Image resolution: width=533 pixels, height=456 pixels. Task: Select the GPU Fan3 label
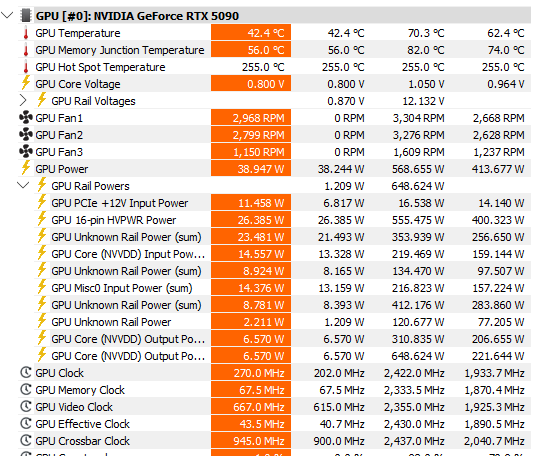coord(59,152)
